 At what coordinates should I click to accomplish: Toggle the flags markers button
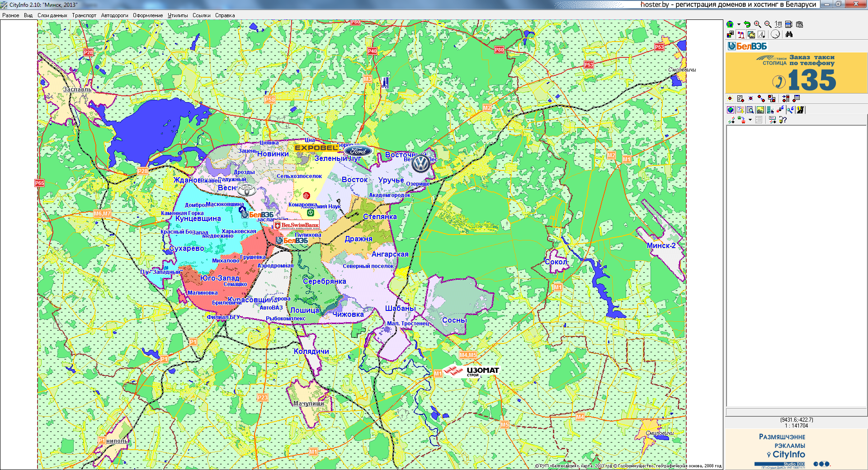pos(741,34)
